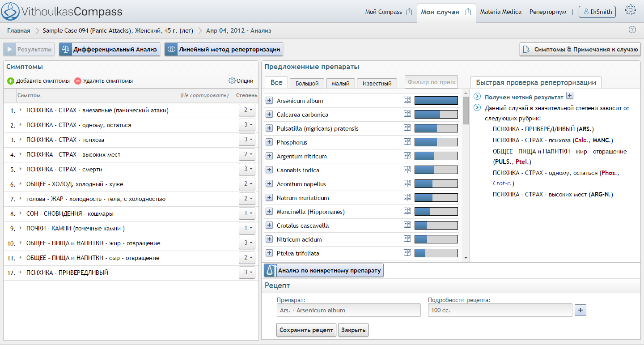Click the help question mark icon
Screen dimensions: 644x345
(x=632, y=30)
